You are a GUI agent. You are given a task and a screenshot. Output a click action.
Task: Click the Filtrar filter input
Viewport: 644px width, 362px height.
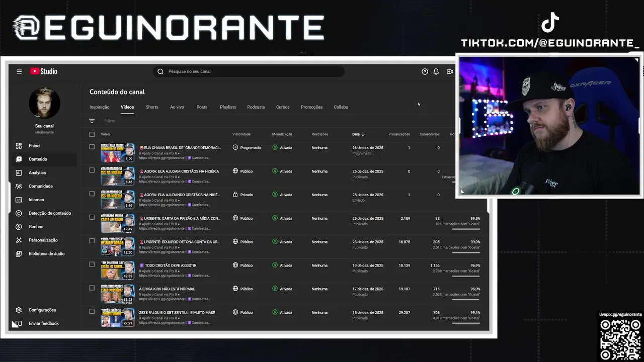coord(110,121)
